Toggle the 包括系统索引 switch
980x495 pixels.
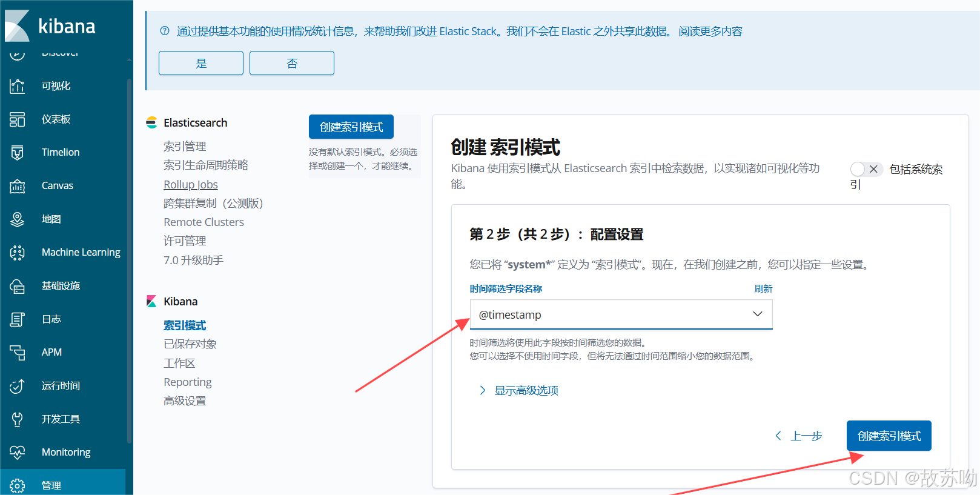click(x=866, y=169)
